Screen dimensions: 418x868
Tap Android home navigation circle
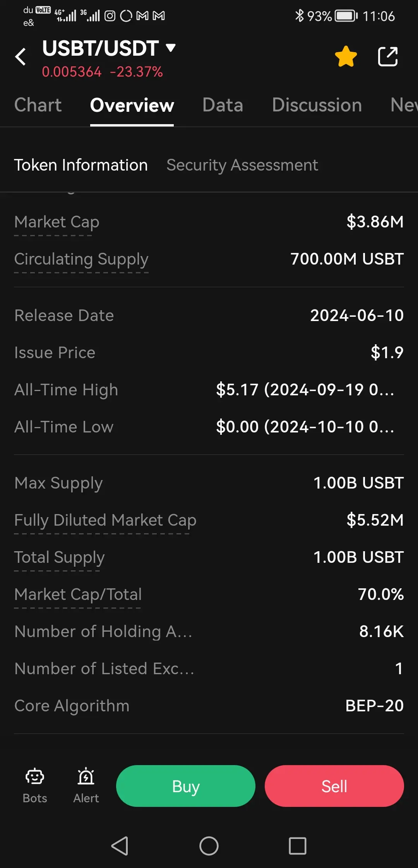point(209,846)
